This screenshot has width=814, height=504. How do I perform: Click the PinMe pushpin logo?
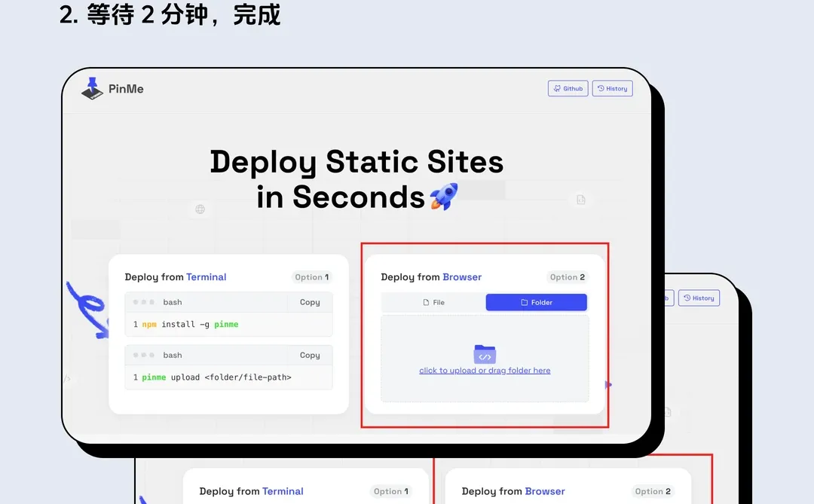tap(92, 88)
